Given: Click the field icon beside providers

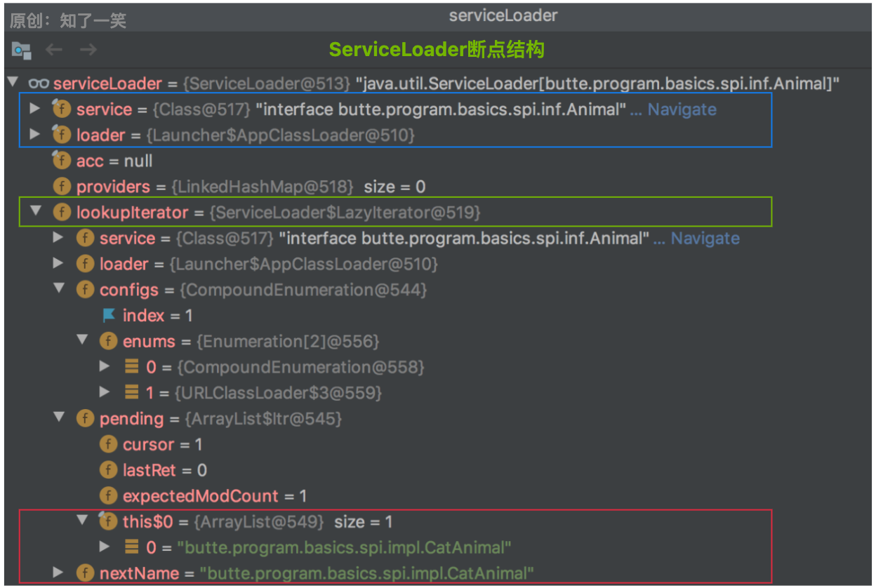Looking at the screenshot, I should coord(62,187).
